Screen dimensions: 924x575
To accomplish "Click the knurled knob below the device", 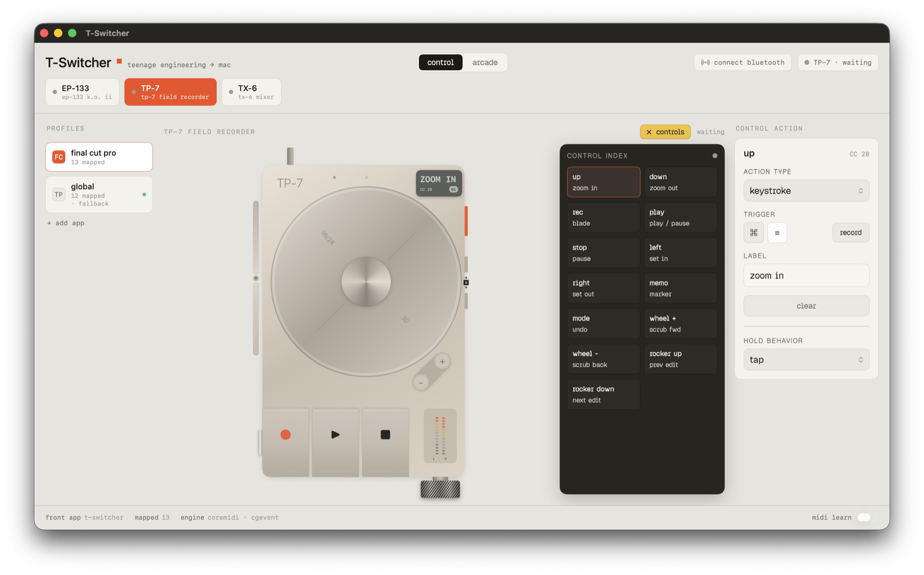I will click(x=440, y=489).
